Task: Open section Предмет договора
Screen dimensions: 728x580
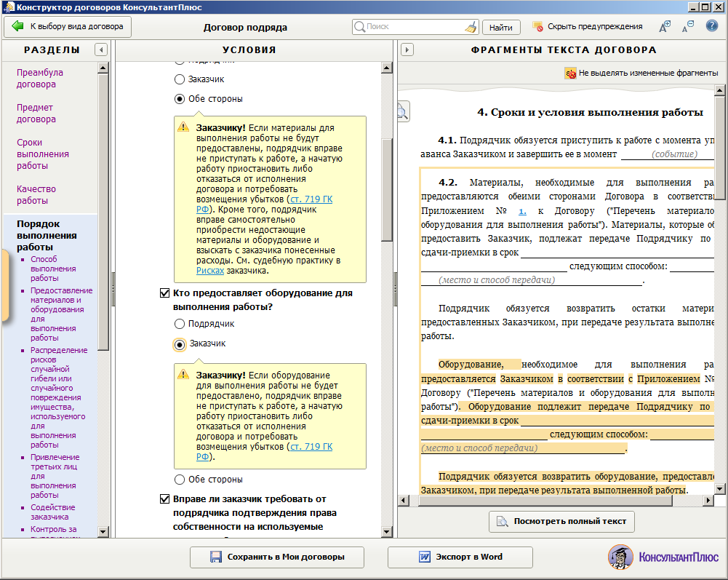Action: pos(36,114)
